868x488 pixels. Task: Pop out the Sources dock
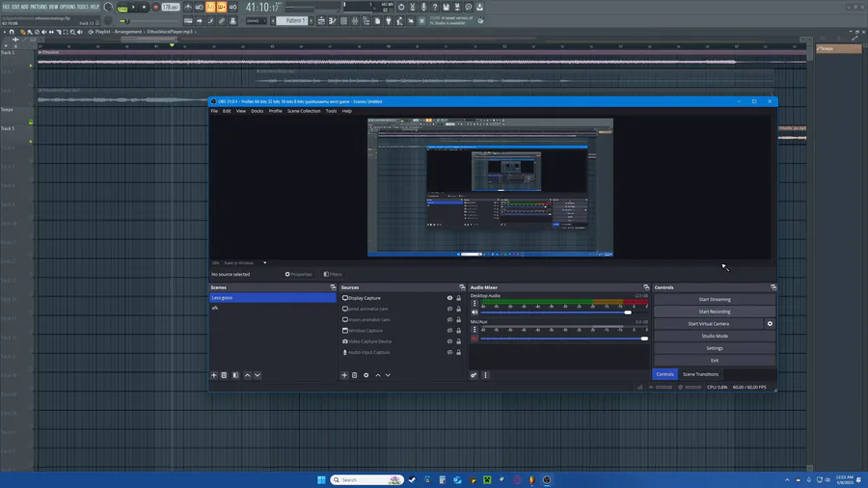462,287
